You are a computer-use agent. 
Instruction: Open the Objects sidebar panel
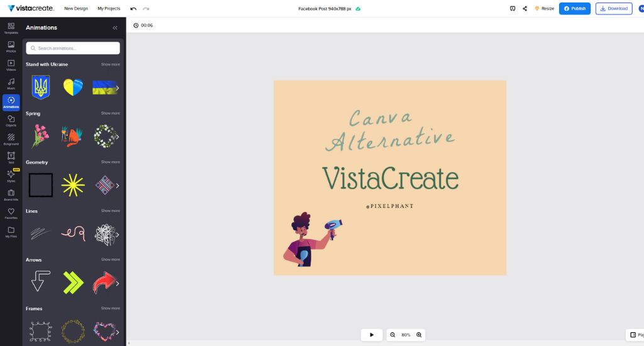(11, 121)
